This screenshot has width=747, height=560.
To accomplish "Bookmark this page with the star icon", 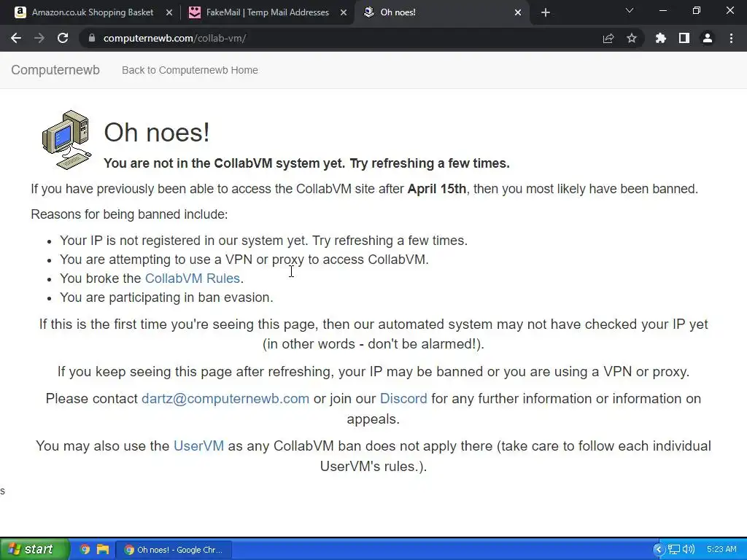I will [632, 38].
